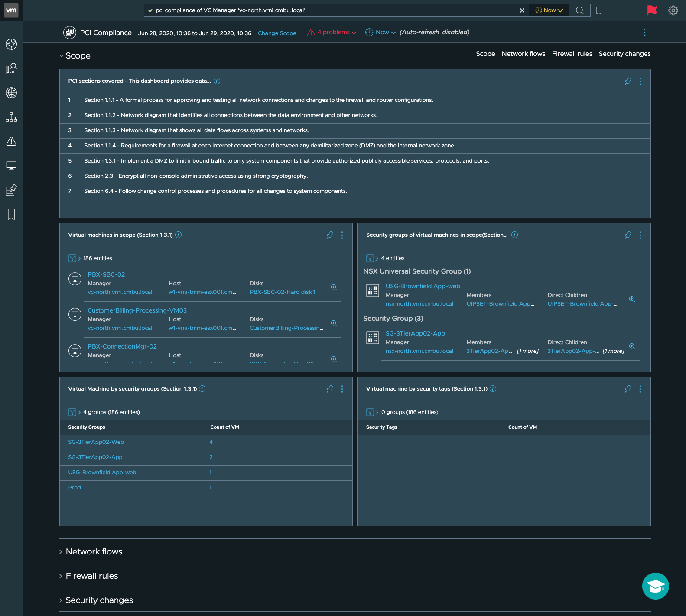Click the red flag notifications icon
The width and height of the screenshot is (686, 616).
point(652,10)
